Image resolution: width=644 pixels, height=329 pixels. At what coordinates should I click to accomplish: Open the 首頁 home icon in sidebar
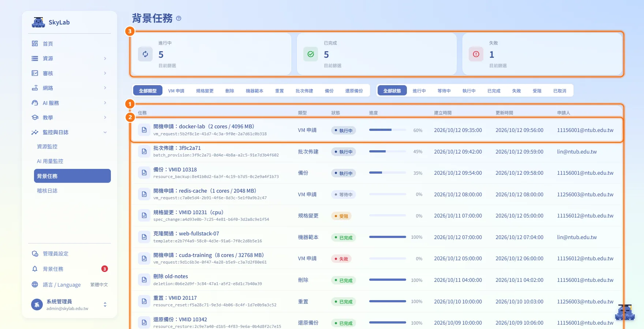(x=35, y=44)
